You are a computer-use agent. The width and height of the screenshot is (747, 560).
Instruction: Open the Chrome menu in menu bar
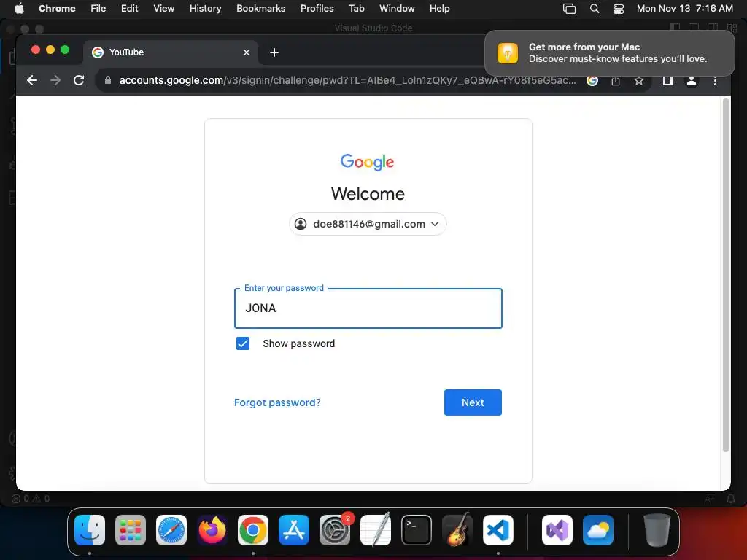click(x=57, y=8)
